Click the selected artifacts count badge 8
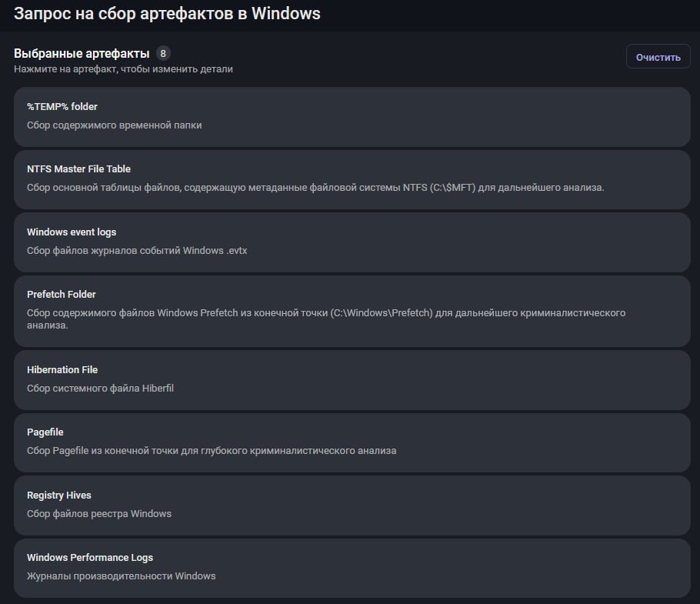 pos(162,53)
